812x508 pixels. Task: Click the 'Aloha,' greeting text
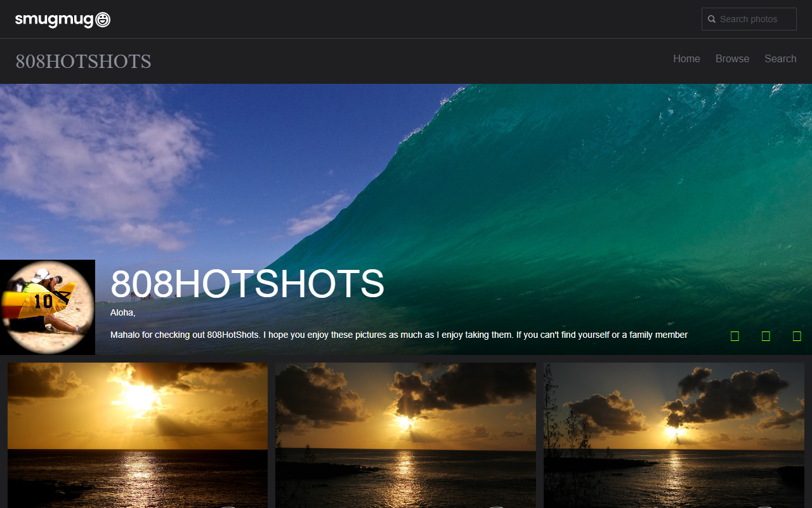[123, 313]
